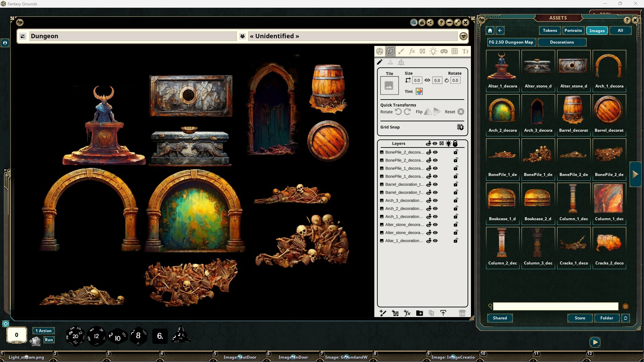Open the image name dropdown arrow
Image resolution: width=644 pixels, height=362 pixels.
[463, 36]
